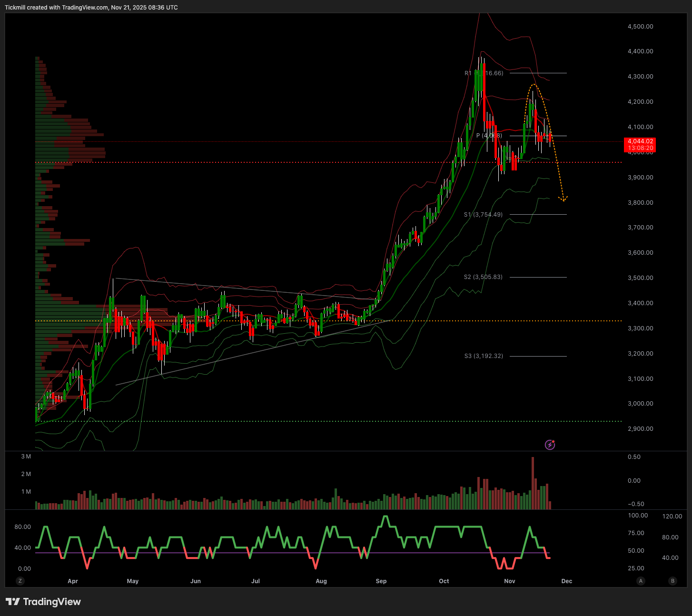Select the P pivot point label
692x616 pixels.
pos(489,136)
